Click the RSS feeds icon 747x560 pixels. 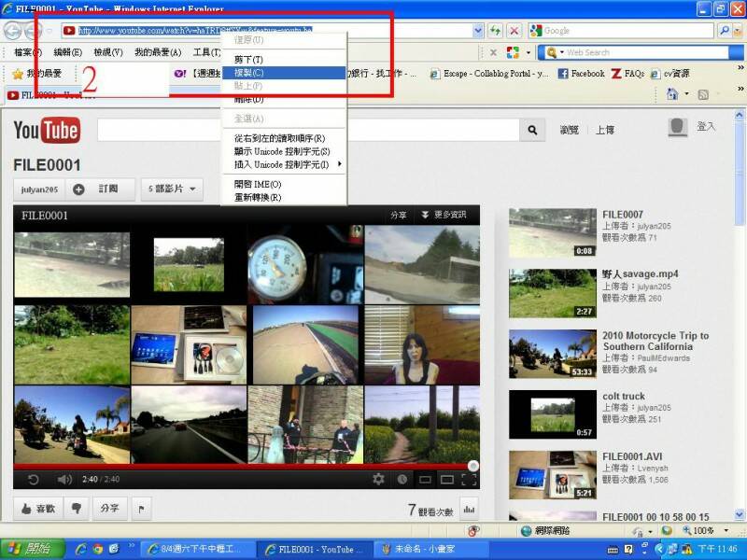(703, 94)
